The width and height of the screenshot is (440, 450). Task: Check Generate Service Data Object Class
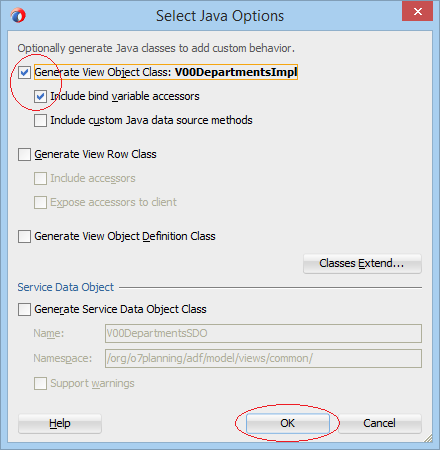(24, 309)
